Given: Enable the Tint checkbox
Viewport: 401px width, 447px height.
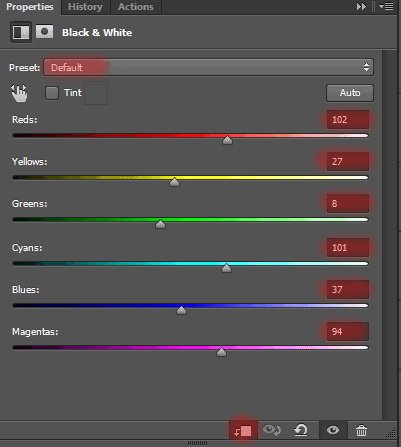Looking at the screenshot, I should (x=52, y=93).
